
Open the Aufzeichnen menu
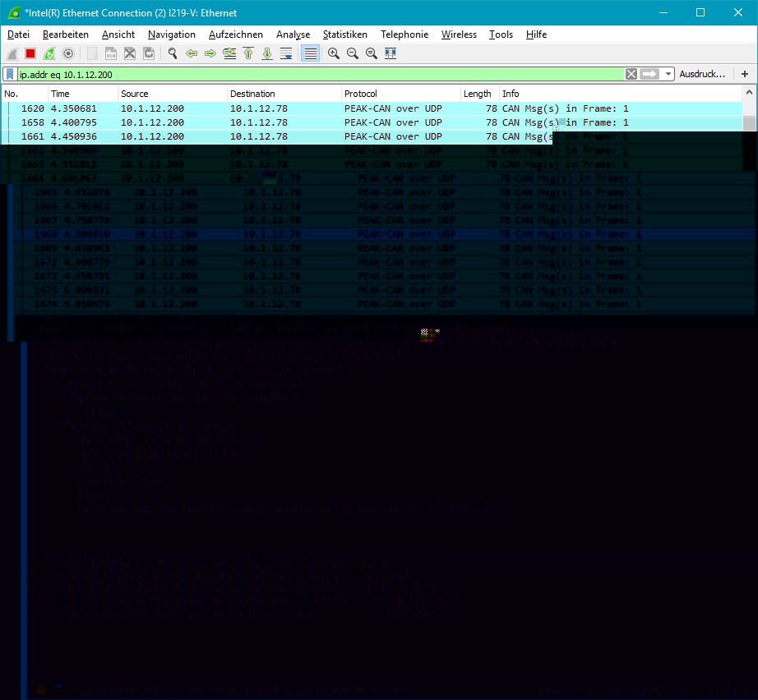(x=236, y=35)
